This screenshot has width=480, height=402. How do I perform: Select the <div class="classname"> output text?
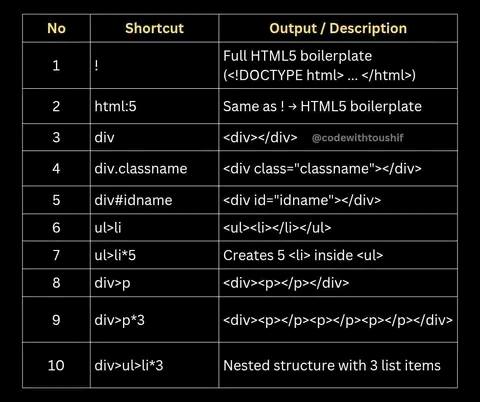322,169
